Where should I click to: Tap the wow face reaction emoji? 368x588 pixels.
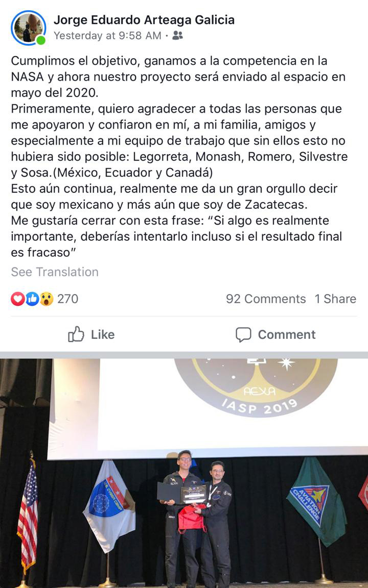click(47, 299)
